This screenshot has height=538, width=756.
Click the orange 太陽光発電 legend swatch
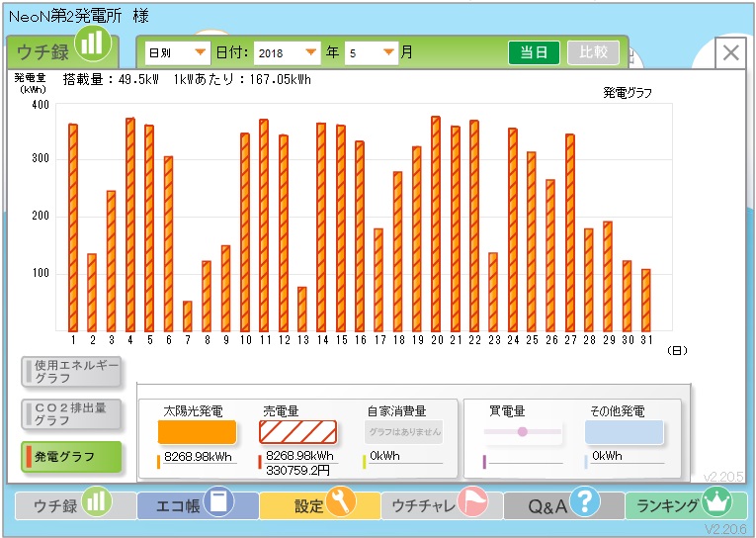(197, 432)
